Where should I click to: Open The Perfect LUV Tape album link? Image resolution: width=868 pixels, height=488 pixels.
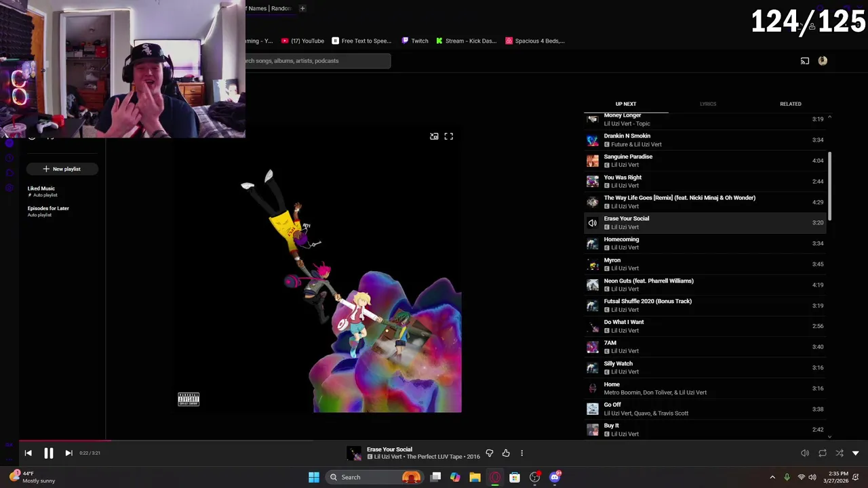[x=435, y=457]
